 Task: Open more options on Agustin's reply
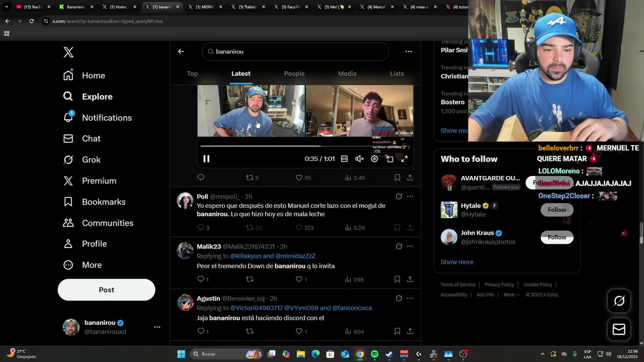click(x=410, y=298)
